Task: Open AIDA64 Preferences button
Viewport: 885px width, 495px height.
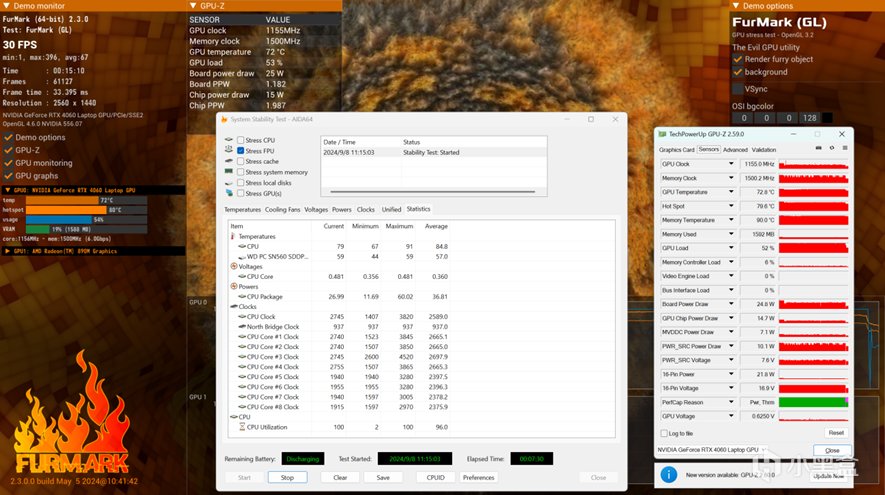Action: [479, 478]
